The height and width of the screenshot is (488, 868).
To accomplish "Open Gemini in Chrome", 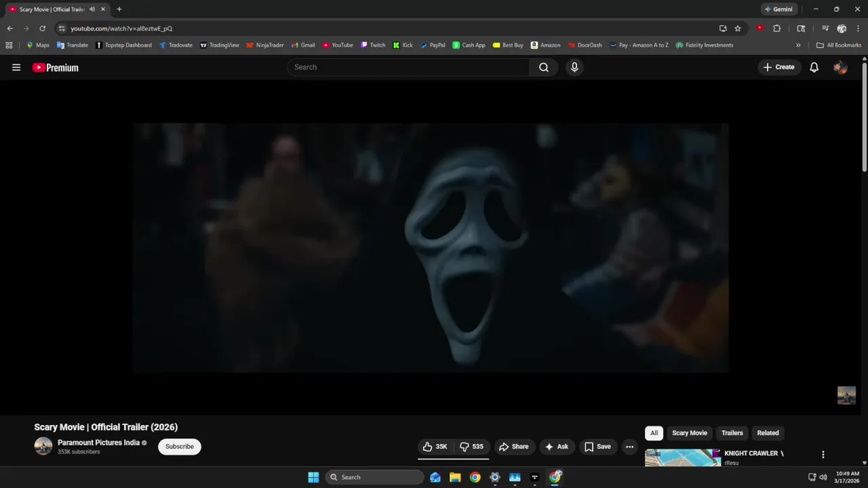I will coord(778,9).
